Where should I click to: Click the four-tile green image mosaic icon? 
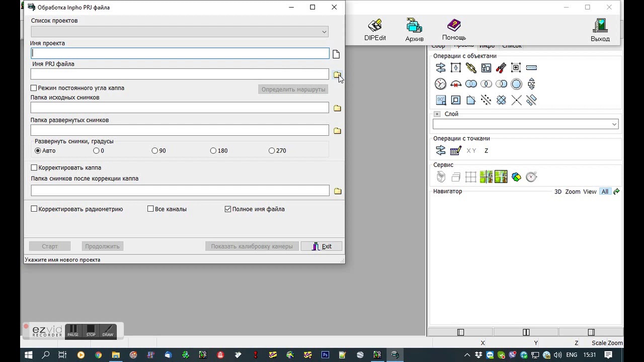click(x=486, y=176)
